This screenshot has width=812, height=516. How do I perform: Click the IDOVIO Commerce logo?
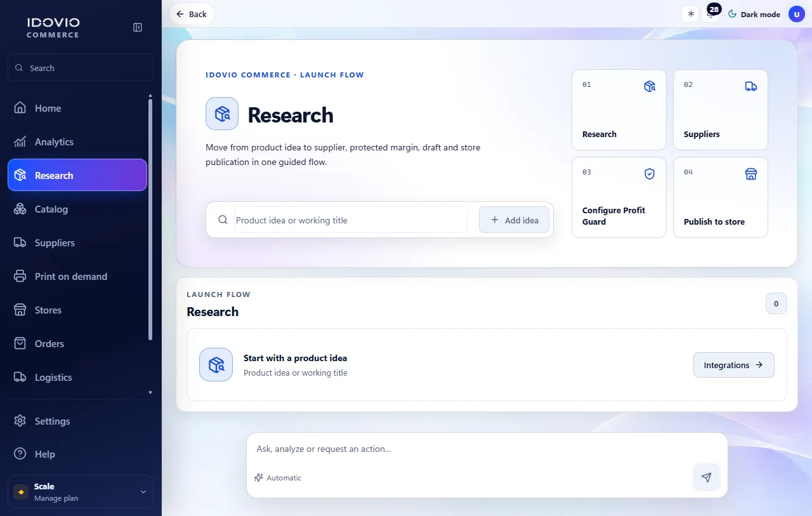53,27
